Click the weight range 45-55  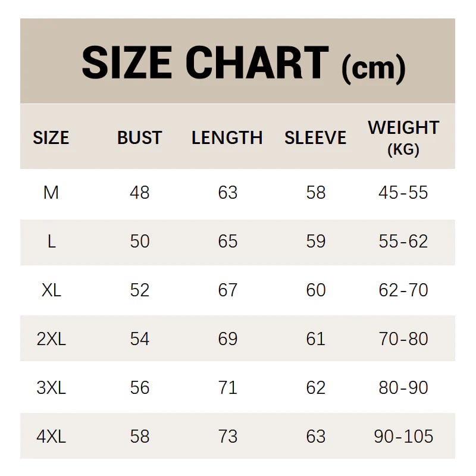tap(403, 193)
